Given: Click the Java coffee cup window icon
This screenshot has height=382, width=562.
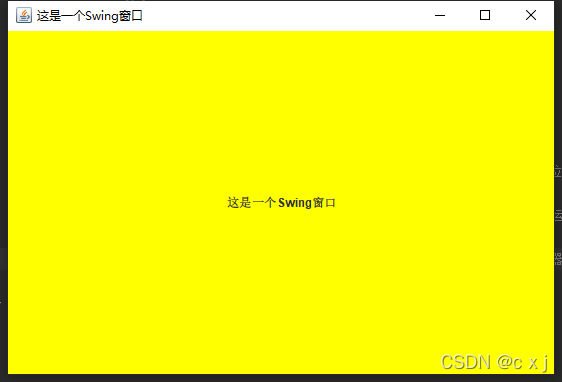Looking at the screenshot, I should click(x=24, y=15).
